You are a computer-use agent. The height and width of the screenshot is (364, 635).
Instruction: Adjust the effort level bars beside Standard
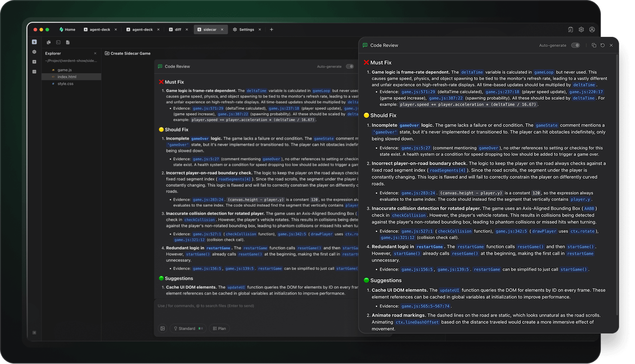coord(201,328)
